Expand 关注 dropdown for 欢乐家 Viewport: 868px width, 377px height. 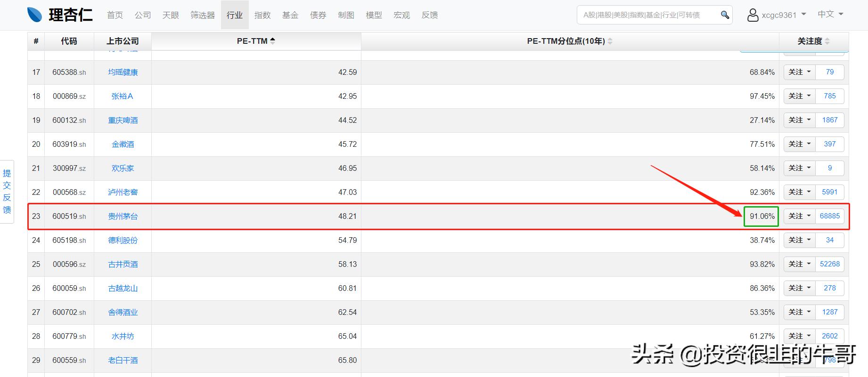coord(800,168)
